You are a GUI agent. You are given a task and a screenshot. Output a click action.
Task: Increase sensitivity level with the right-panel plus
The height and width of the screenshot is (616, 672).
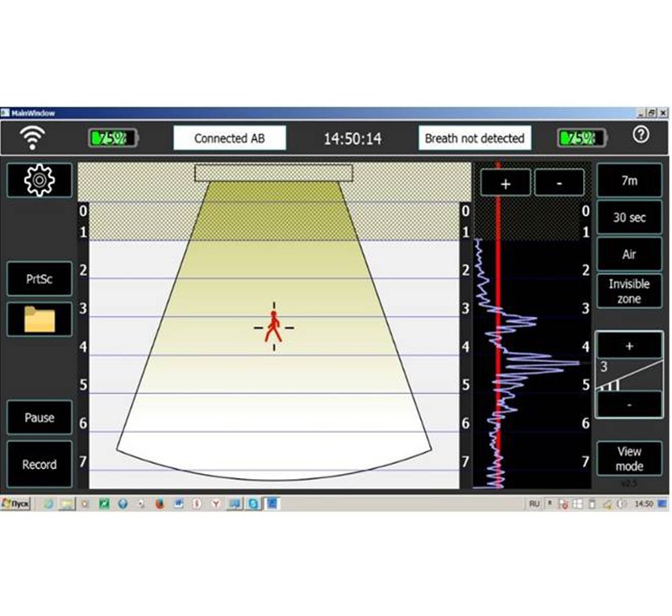pyautogui.click(x=628, y=345)
